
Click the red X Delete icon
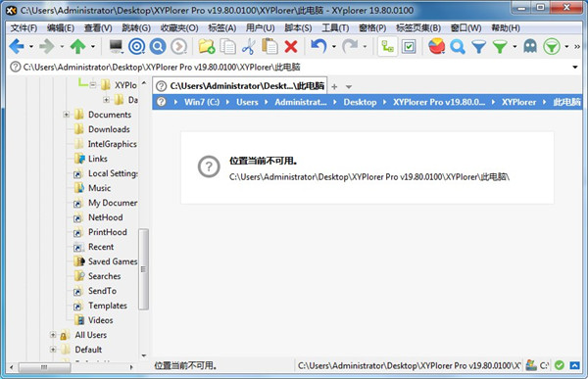tap(291, 46)
